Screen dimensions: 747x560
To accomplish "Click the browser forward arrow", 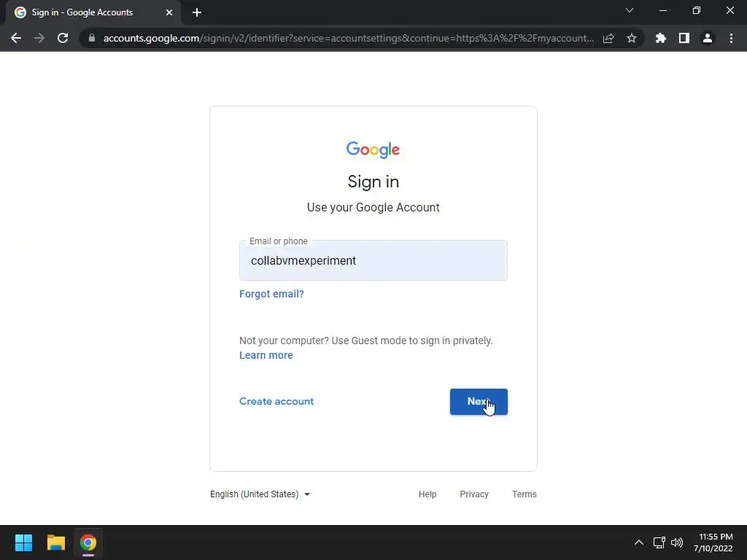I will tap(39, 38).
